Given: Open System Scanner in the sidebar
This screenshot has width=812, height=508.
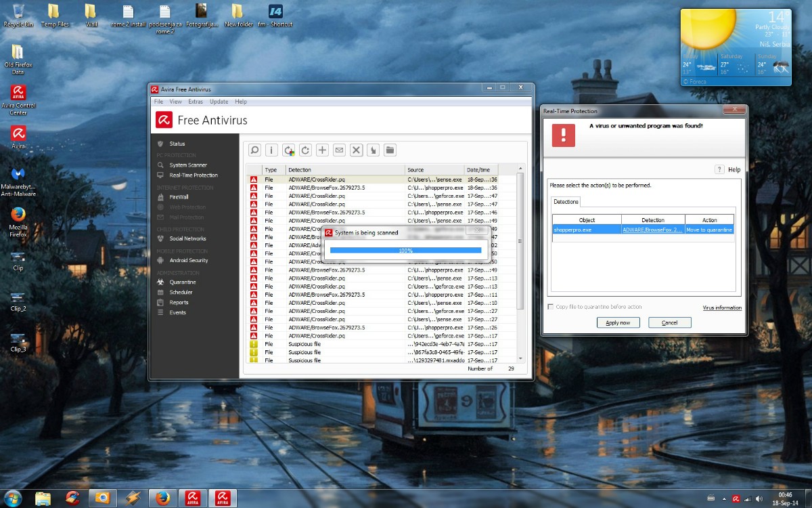Looking at the screenshot, I should [x=188, y=165].
